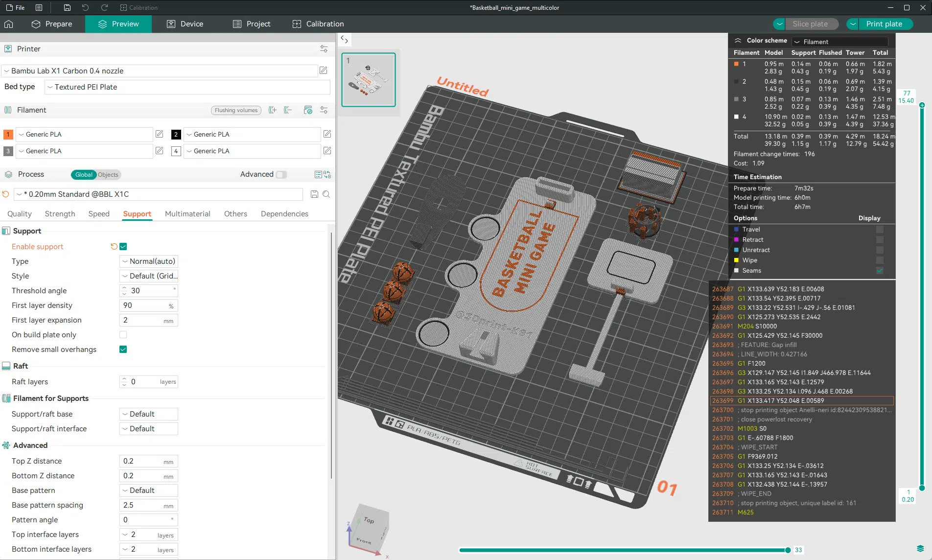Open the Bed type dropdown
This screenshot has width=932, height=560.
pyautogui.click(x=187, y=87)
